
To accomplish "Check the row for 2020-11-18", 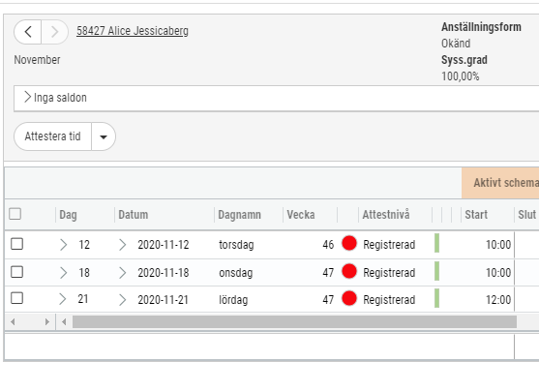I will coord(16,272).
